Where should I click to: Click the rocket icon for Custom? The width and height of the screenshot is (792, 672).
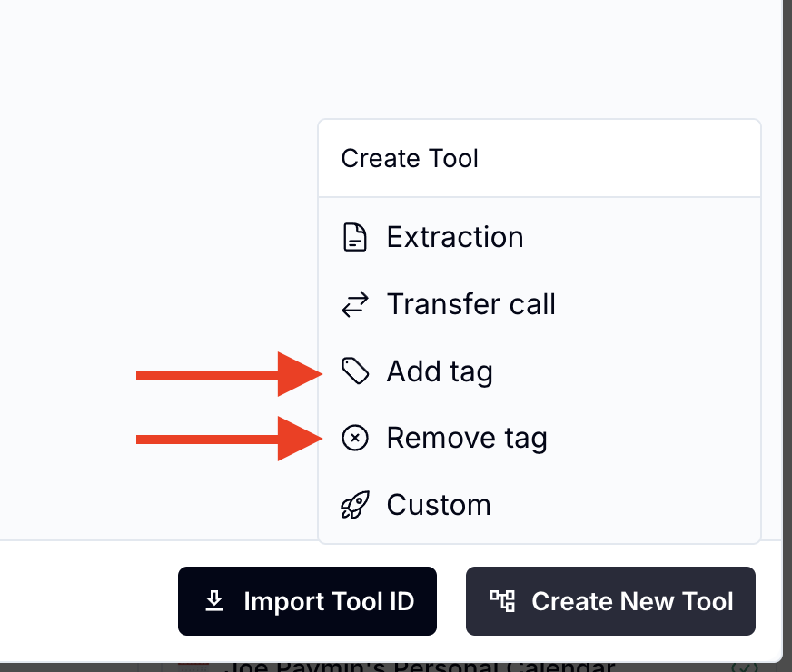[x=354, y=505]
